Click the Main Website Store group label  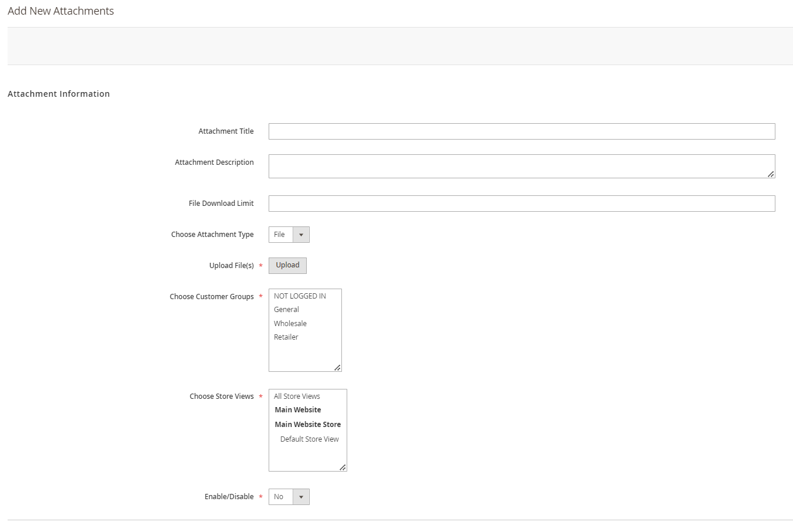(307, 425)
